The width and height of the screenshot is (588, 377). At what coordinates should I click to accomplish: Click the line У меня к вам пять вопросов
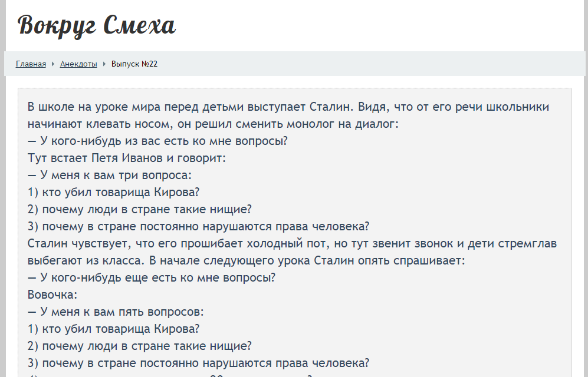[116, 312]
